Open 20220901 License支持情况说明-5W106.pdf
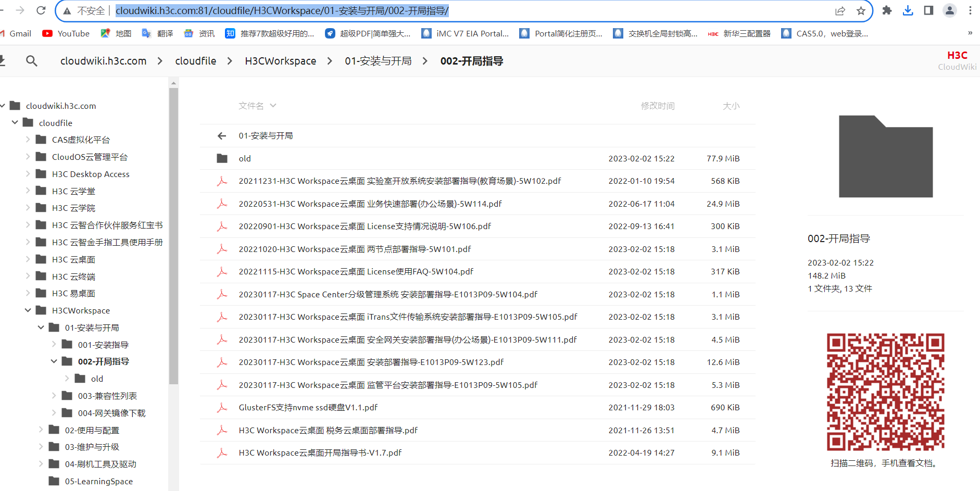 pos(365,226)
